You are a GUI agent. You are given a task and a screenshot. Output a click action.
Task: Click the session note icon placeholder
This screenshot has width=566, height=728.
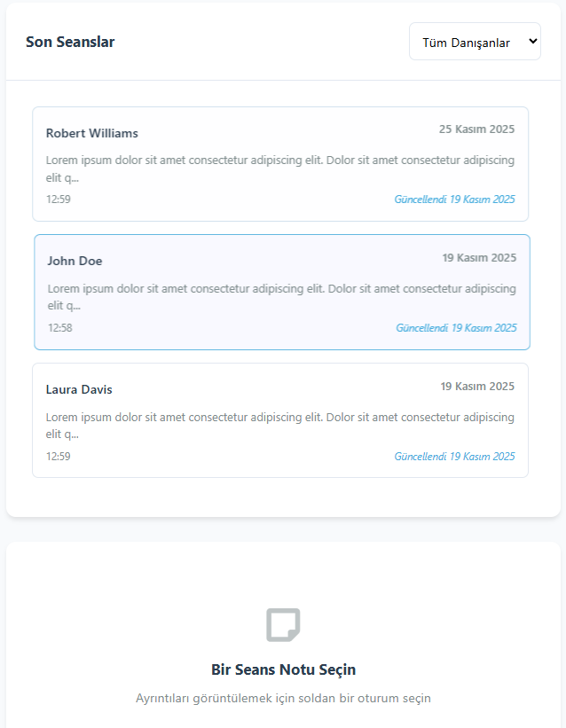(x=283, y=624)
